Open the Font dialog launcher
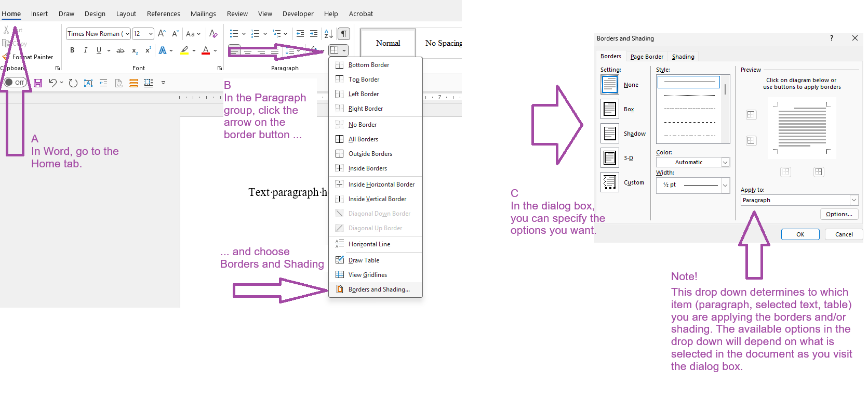 coord(219,68)
